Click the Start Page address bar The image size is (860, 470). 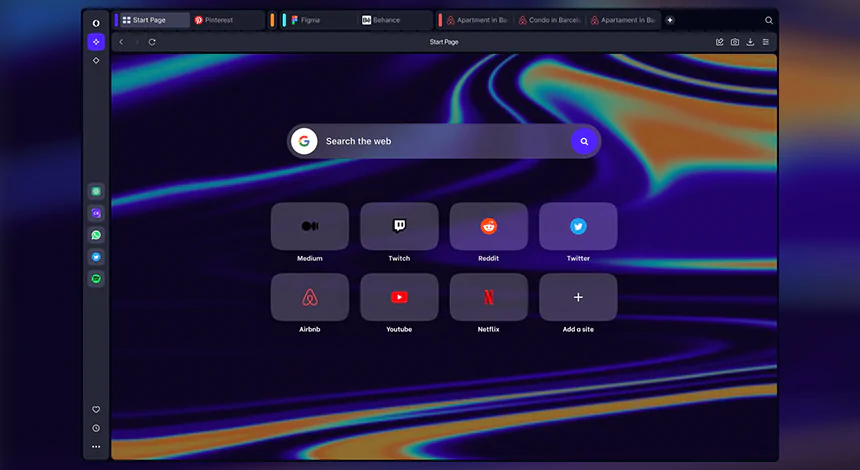(x=444, y=42)
